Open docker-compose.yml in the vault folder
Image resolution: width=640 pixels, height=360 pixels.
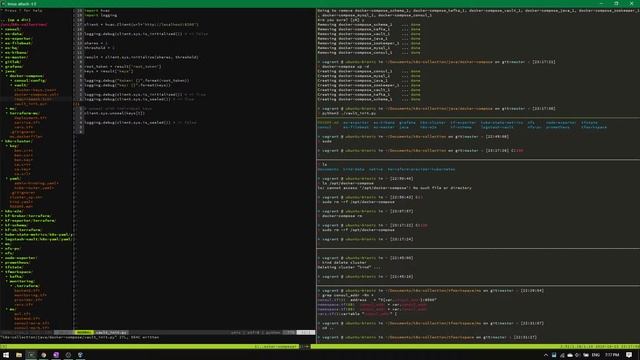pos(36,95)
